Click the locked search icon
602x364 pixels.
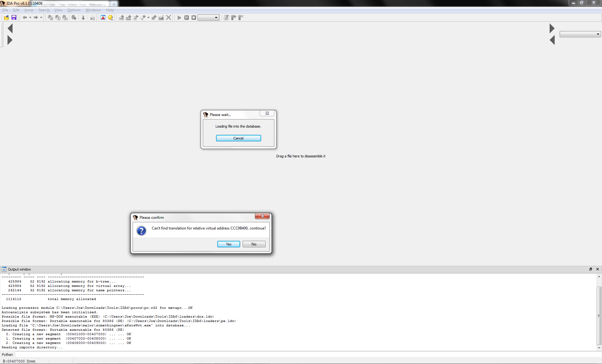tap(92, 18)
